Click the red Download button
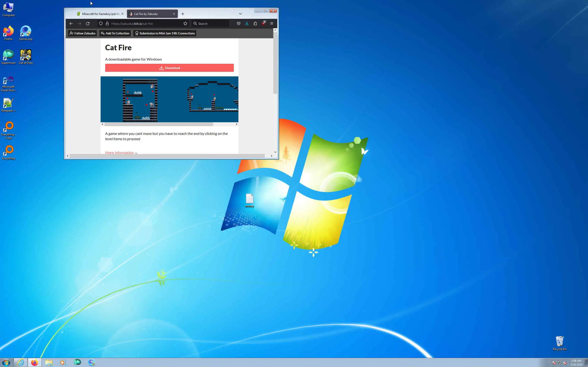Screen dimensions: 588x367 pyautogui.click(x=169, y=68)
